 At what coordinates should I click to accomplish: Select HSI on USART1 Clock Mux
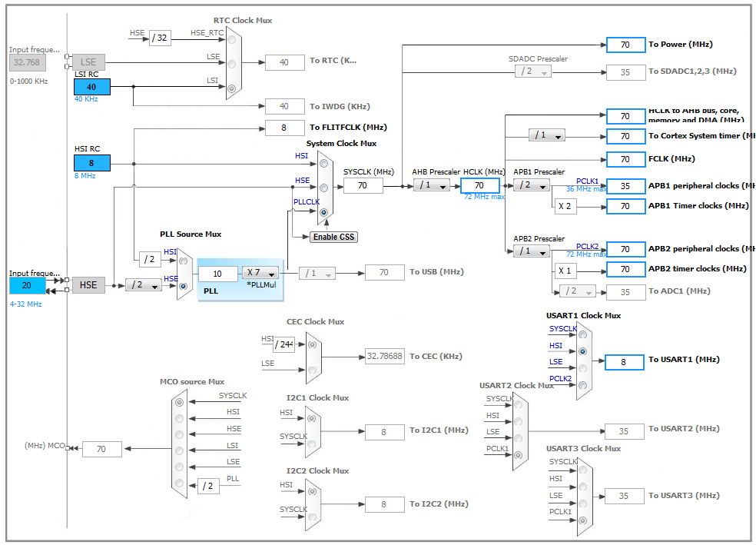[x=583, y=351]
